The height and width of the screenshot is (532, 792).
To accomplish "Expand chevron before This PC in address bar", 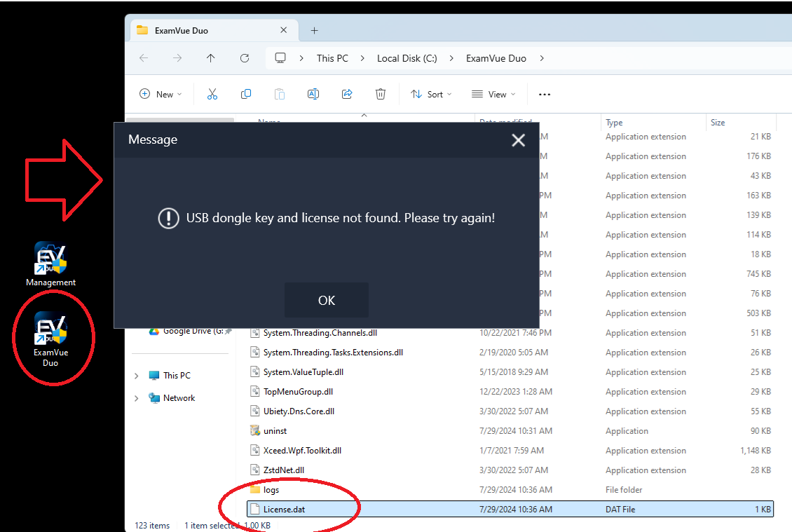I will pos(301,58).
